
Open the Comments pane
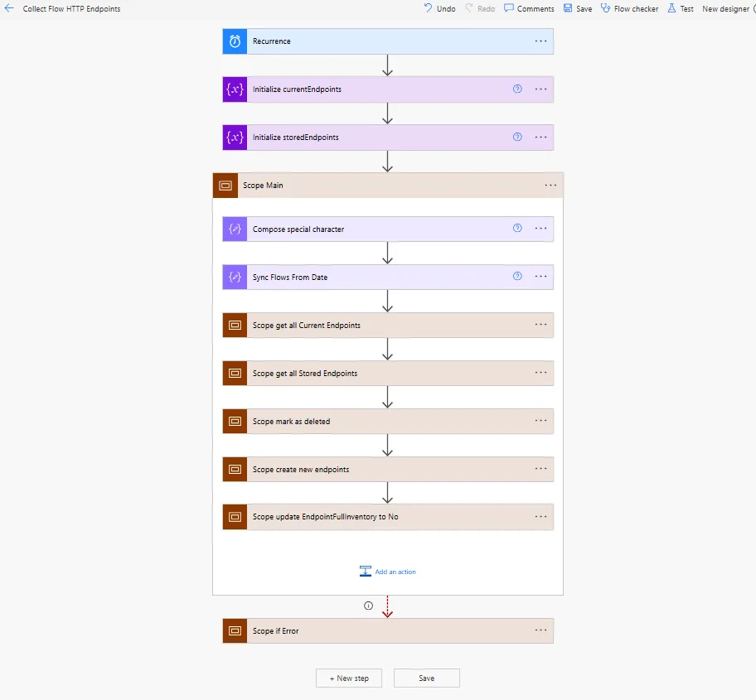529,8
